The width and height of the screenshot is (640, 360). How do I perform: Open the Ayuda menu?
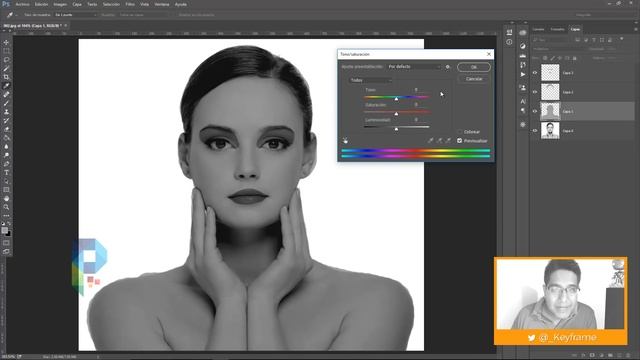point(180,4)
